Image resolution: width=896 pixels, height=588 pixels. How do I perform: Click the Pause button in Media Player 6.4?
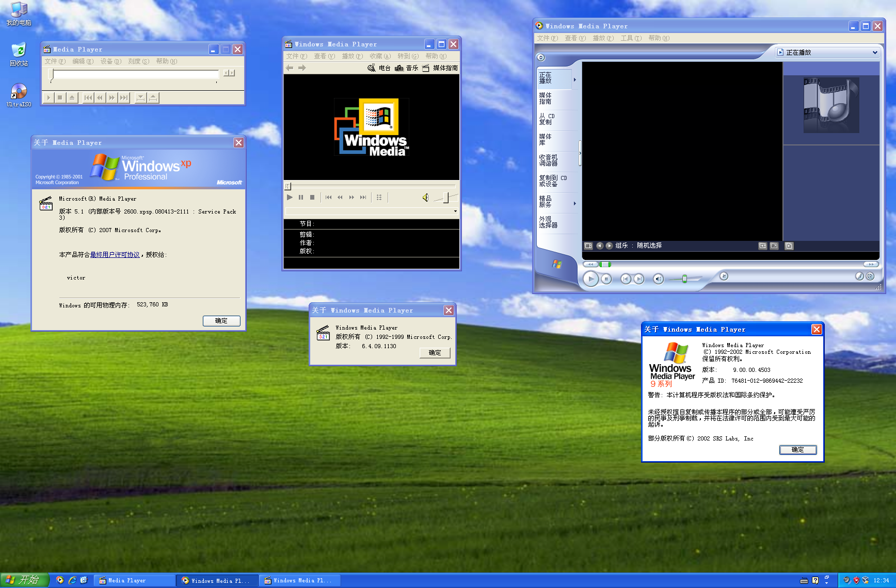coord(301,198)
